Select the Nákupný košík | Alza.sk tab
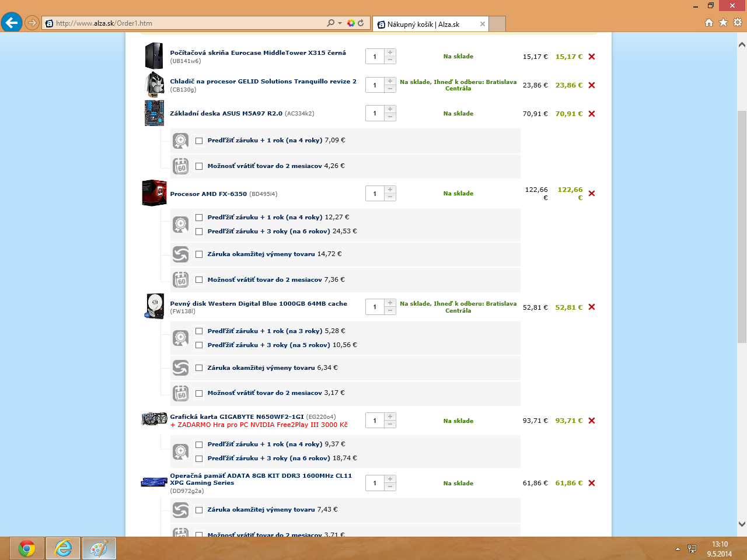 point(430,24)
